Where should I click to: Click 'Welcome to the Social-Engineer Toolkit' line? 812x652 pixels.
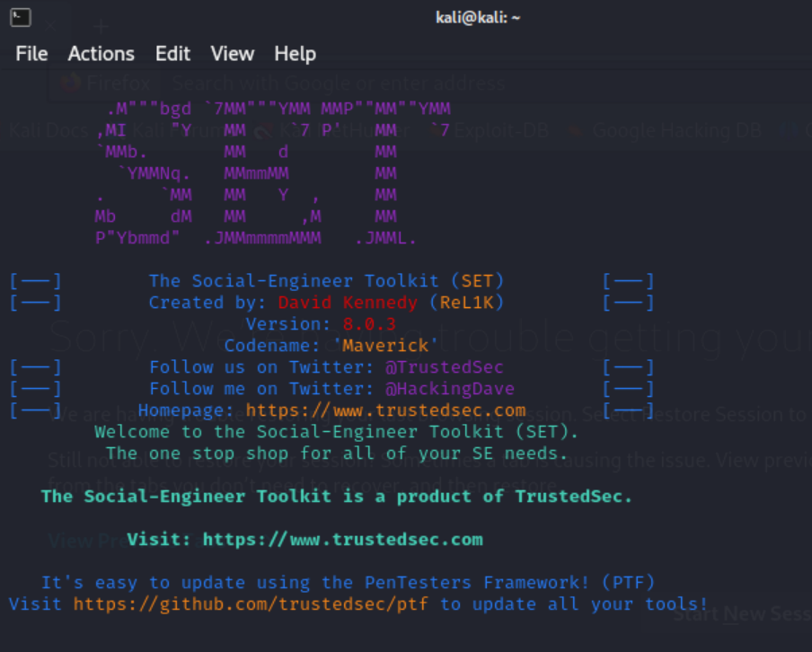pyautogui.click(x=336, y=432)
